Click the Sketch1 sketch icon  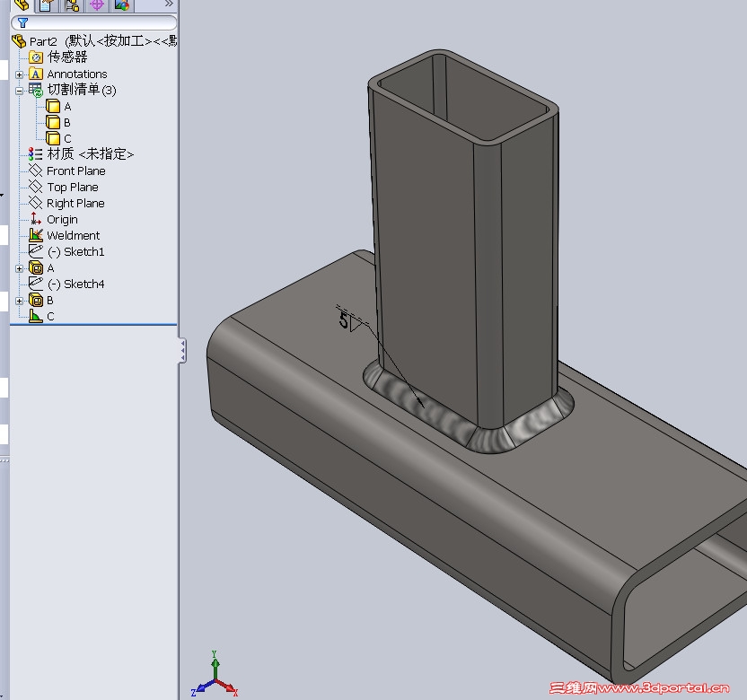pyautogui.click(x=36, y=251)
